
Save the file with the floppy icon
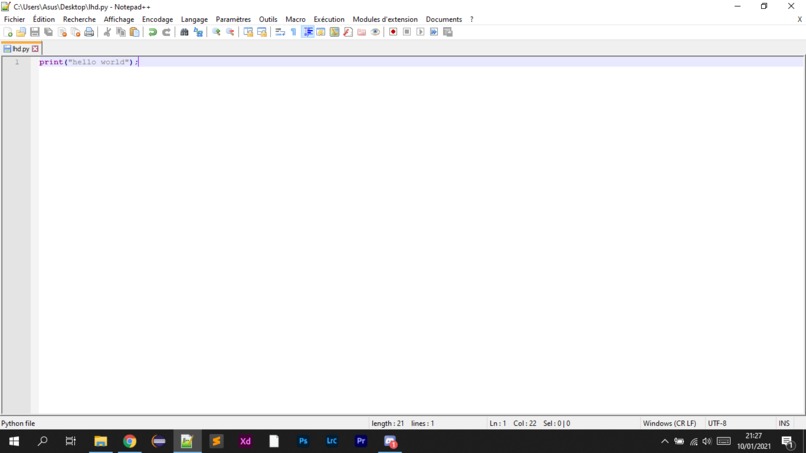tap(34, 32)
